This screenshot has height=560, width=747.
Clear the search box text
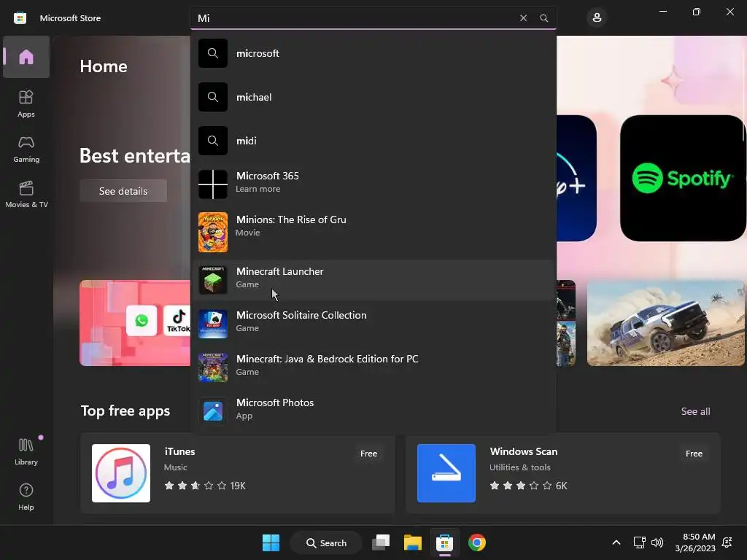click(x=523, y=18)
